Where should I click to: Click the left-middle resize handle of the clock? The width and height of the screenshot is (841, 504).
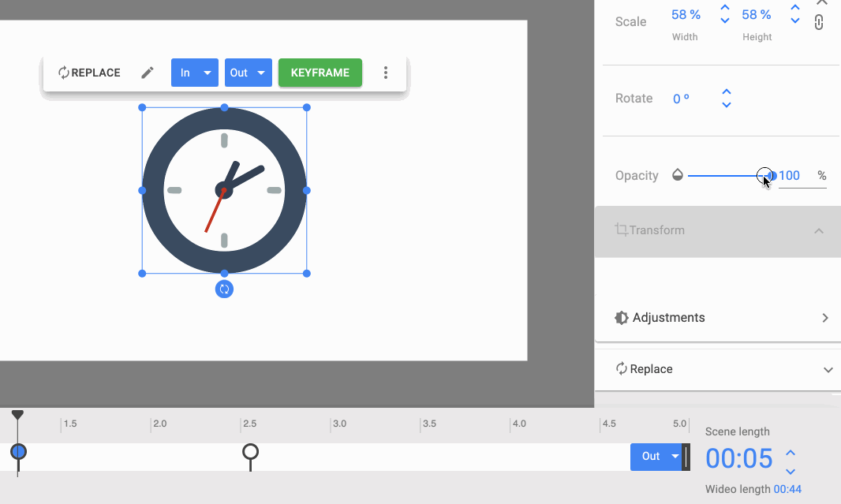pos(142,190)
